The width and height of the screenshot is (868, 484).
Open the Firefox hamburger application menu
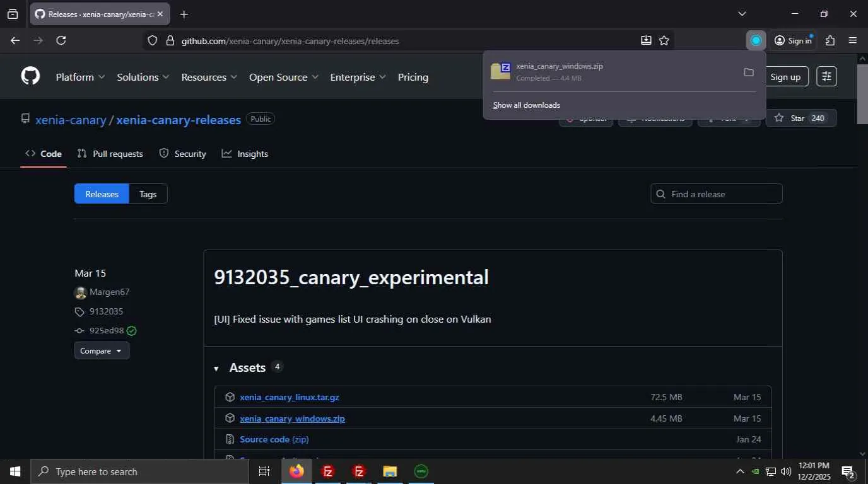853,40
